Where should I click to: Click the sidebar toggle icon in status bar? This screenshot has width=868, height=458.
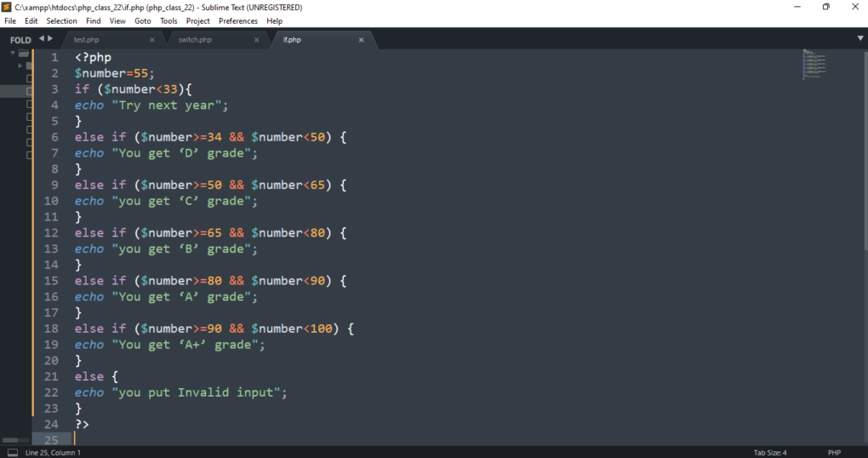point(12,452)
